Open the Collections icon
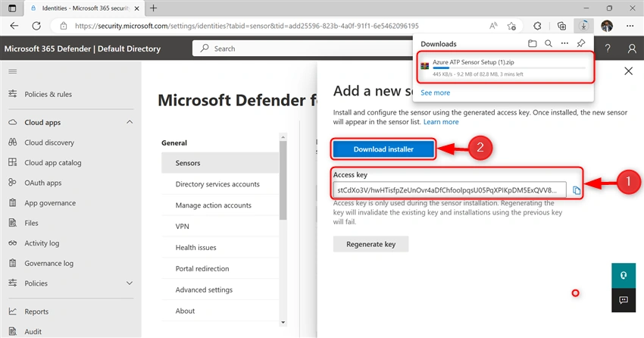This screenshot has width=644, height=338. [x=561, y=26]
